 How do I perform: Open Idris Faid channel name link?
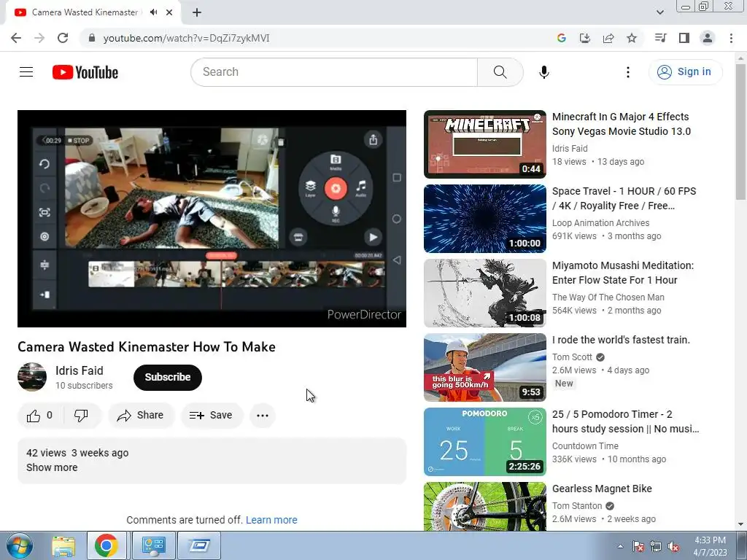click(x=79, y=370)
